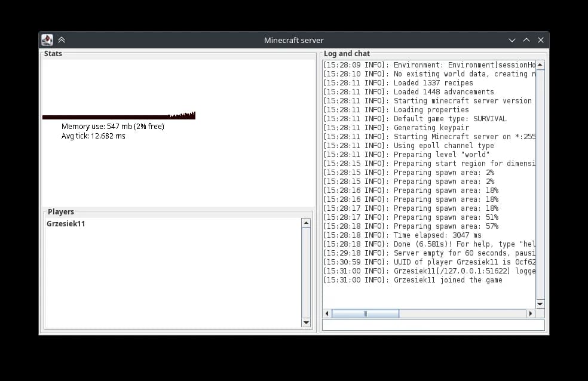The image size is (588, 381).
Task: Focus the server command input field
Action: point(433,325)
